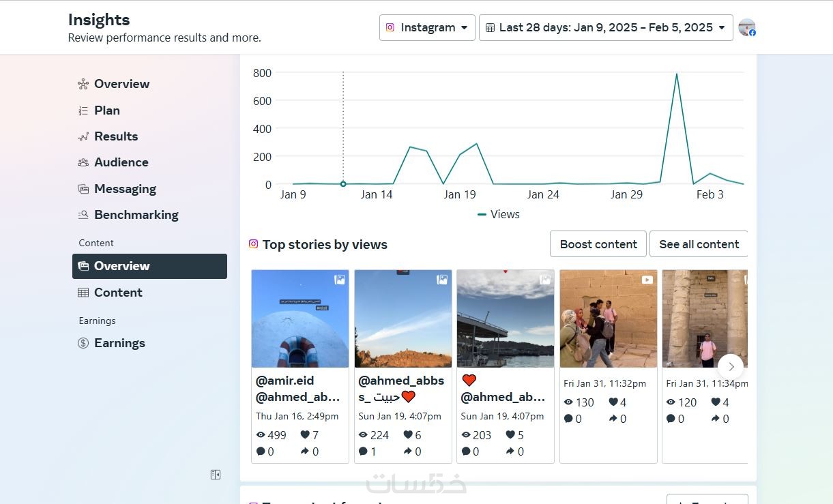Open the Instagram platform dropdown

coord(427,28)
